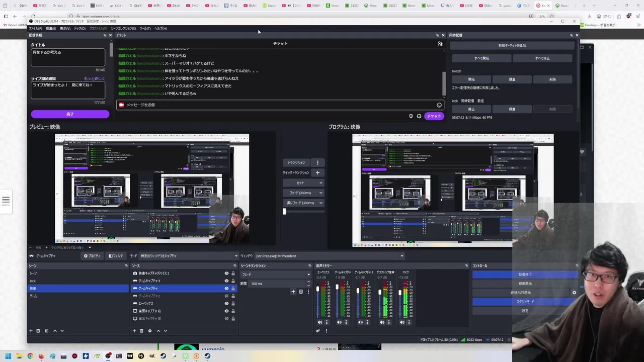Toggle lock on エーペックス source

(x=233, y=303)
